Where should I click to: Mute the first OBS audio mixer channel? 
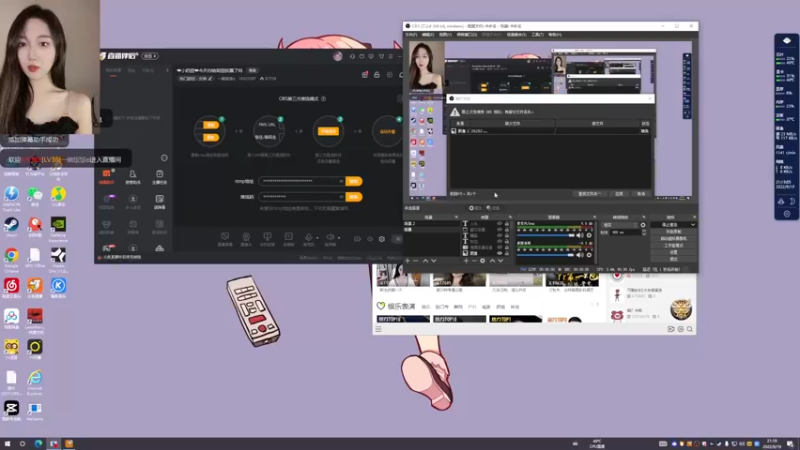click(580, 235)
